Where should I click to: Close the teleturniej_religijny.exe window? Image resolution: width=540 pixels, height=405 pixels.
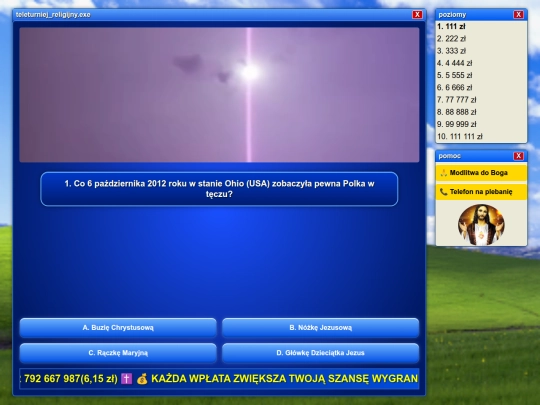(417, 14)
